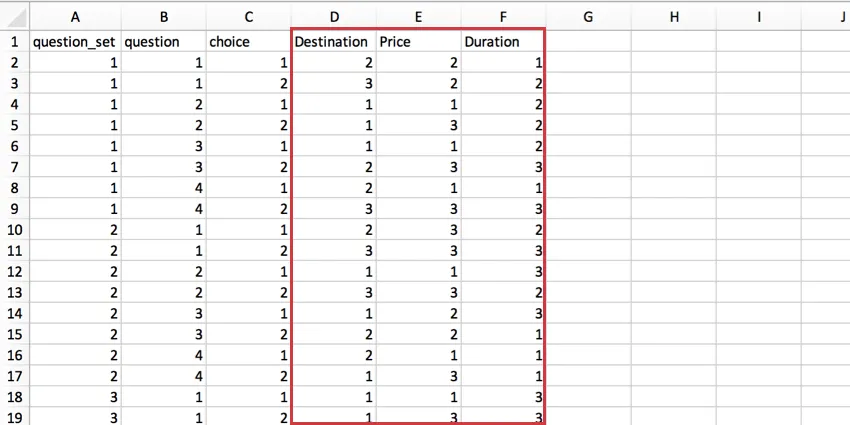850x425 pixels.
Task: Select row 19 header
Action: [x=14, y=416]
